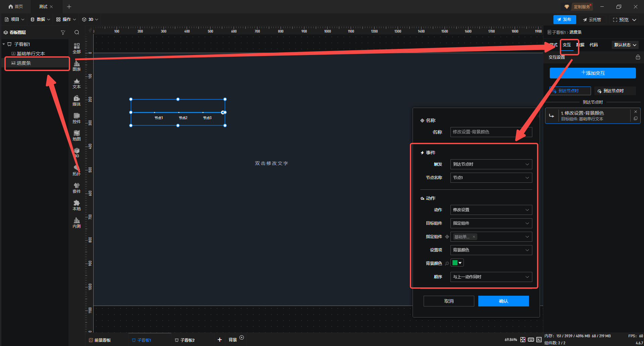Duplicate the 修改设置-背景颜色 action

(636, 119)
